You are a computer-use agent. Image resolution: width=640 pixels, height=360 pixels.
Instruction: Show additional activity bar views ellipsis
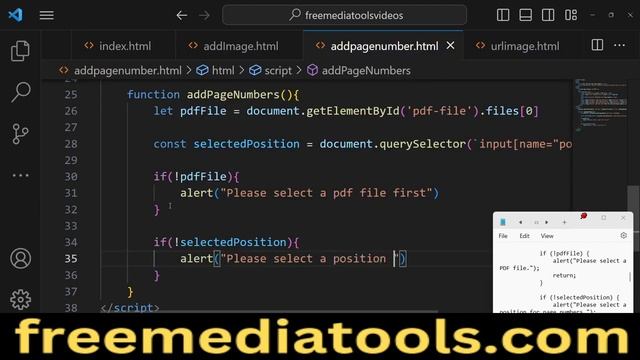20,176
